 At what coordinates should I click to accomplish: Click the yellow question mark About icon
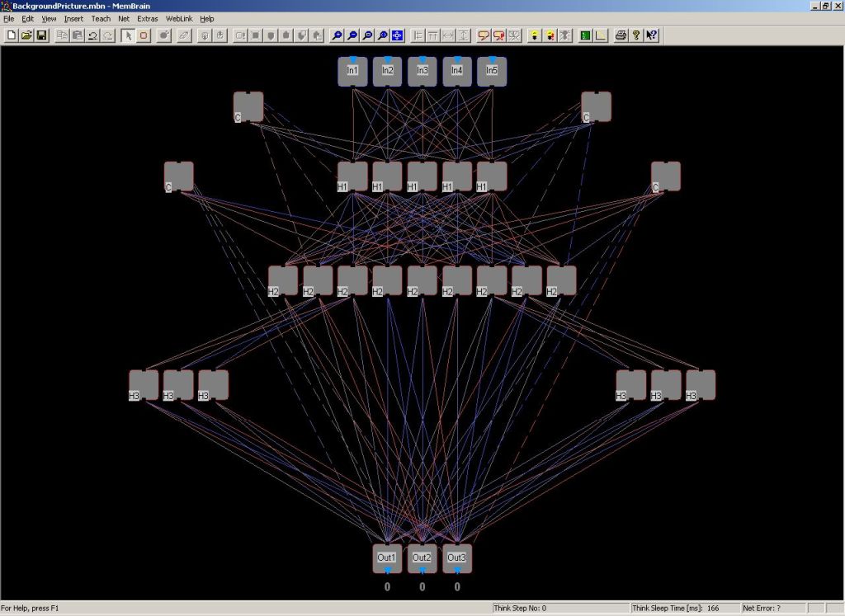coord(636,35)
